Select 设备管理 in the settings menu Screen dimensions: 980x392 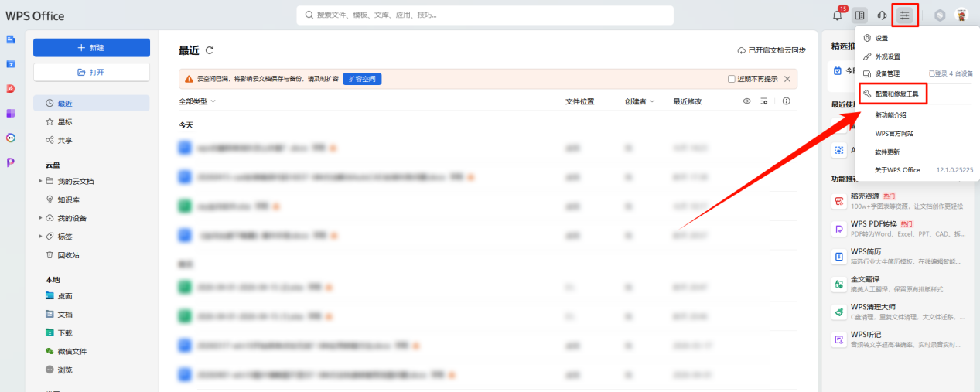[x=917, y=74]
